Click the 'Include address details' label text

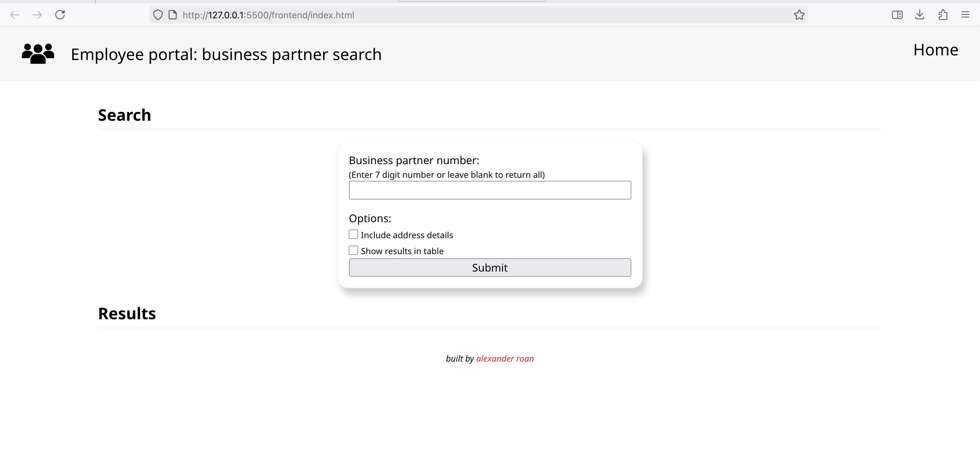click(407, 235)
